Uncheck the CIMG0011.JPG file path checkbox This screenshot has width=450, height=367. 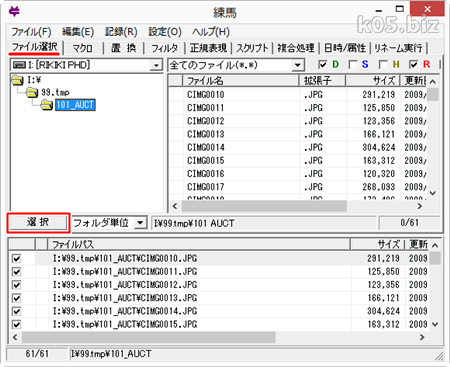(x=16, y=272)
